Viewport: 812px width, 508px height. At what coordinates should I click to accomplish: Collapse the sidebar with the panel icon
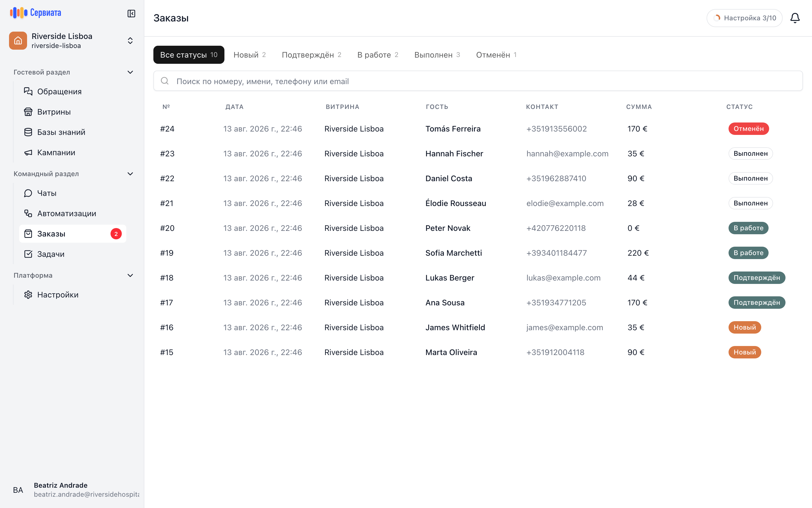pyautogui.click(x=131, y=14)
